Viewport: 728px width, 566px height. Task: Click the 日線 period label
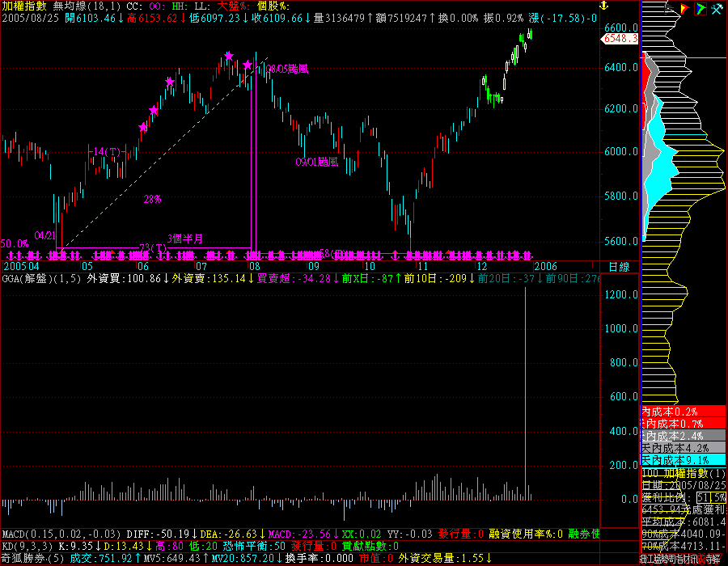(619, 266)
